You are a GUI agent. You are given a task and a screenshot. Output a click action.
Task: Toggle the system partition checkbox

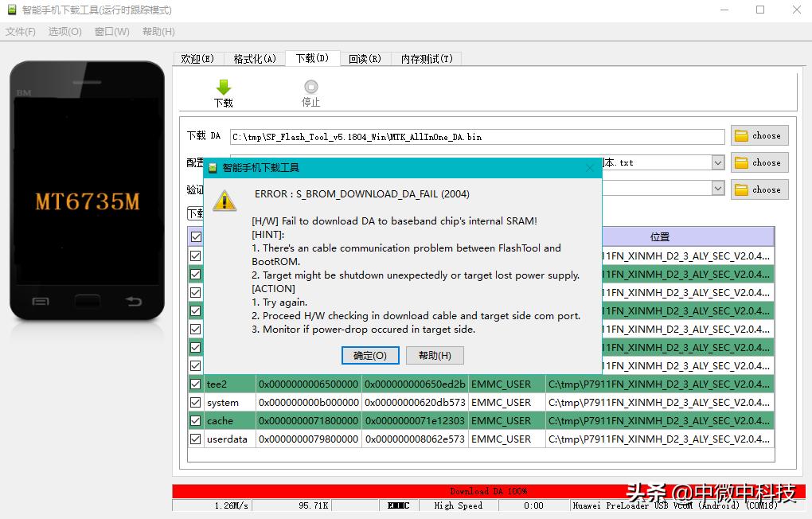(x=195, y=402)
